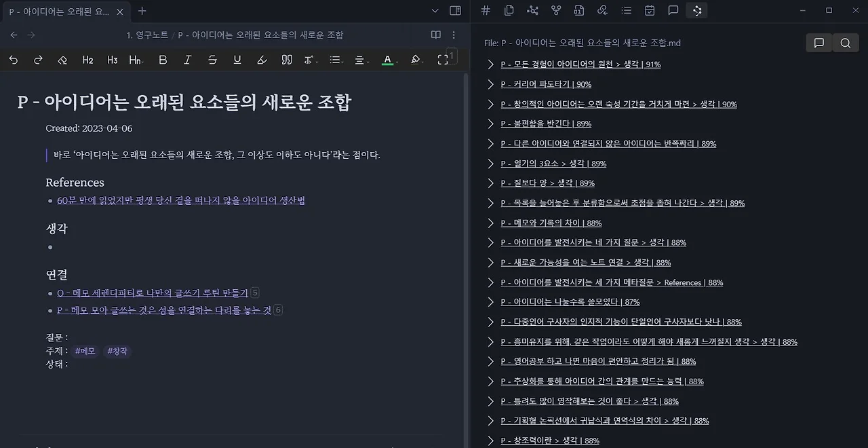
Task: Open the backlinks pane icon
Action: (603, 10)
